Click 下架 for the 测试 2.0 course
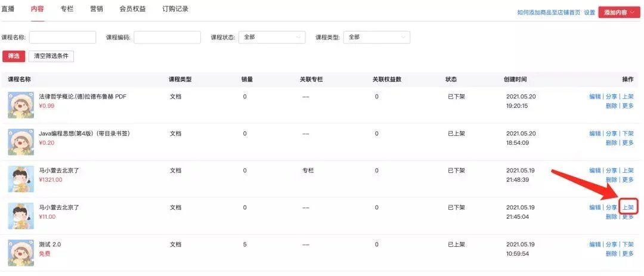Viewport: 644px width, 276px height. point(628,244)
